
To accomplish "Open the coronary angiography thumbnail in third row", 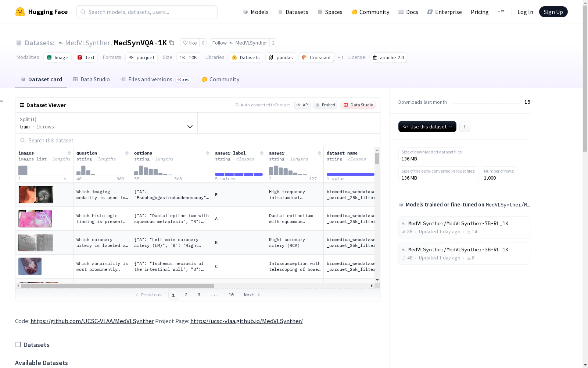I will 36,243.
